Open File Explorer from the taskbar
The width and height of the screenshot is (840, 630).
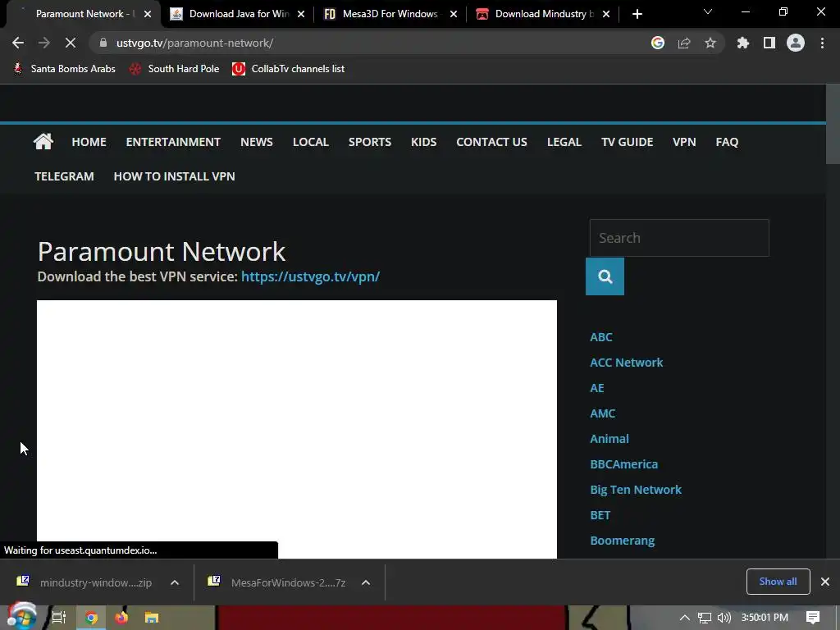coord(152,618)
